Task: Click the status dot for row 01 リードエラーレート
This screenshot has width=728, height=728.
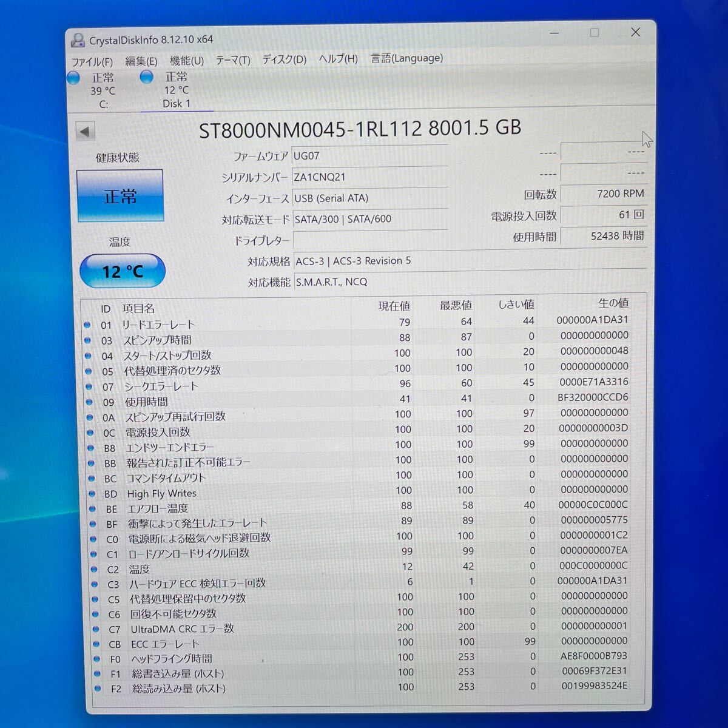Action: (87, 325)
